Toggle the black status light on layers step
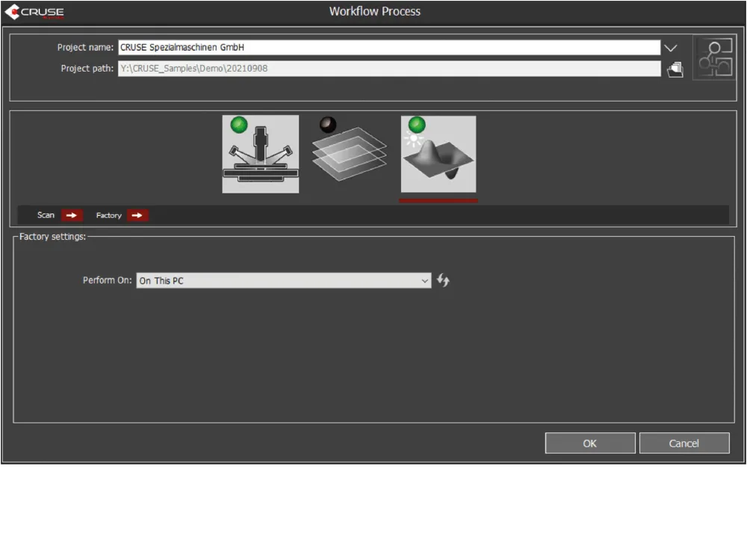The height and width of the screenshot is (560, 747). [327, 124]
